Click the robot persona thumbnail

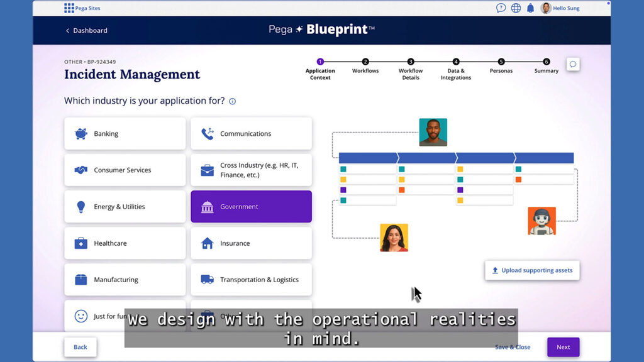[541, 221]
